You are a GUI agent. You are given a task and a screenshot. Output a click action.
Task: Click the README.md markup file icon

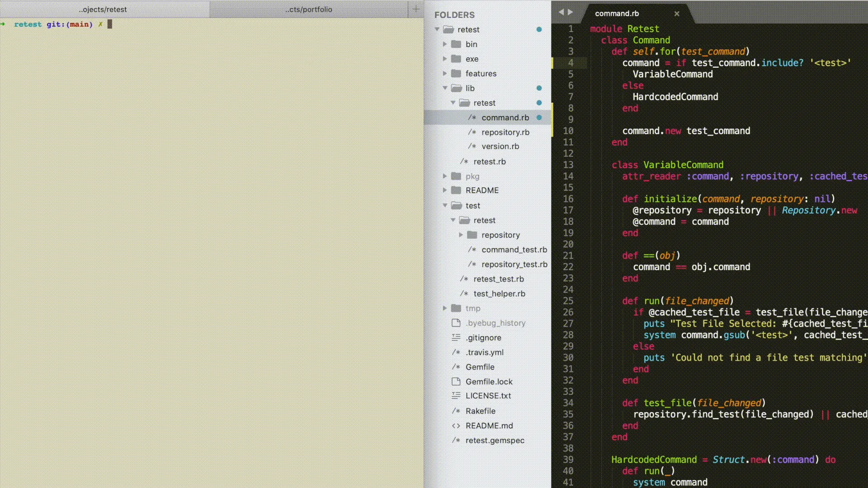pyautogui.click(x=456, y=426)
